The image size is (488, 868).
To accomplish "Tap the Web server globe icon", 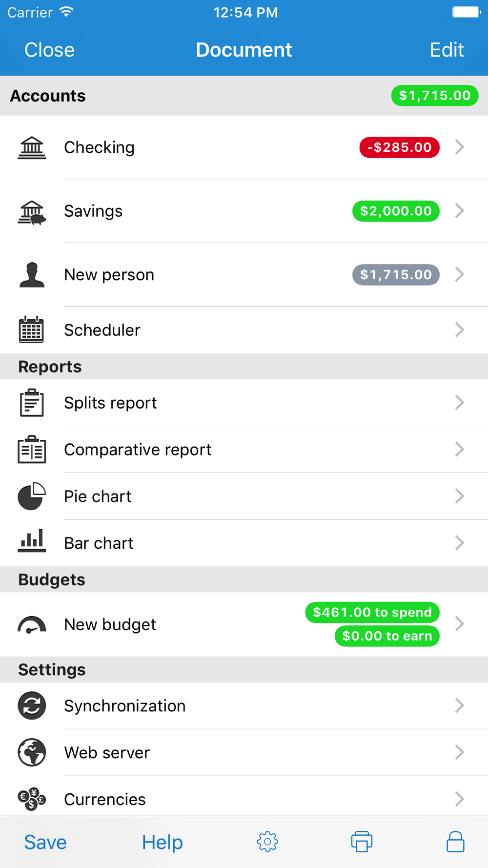I will [x=32, y=752].
